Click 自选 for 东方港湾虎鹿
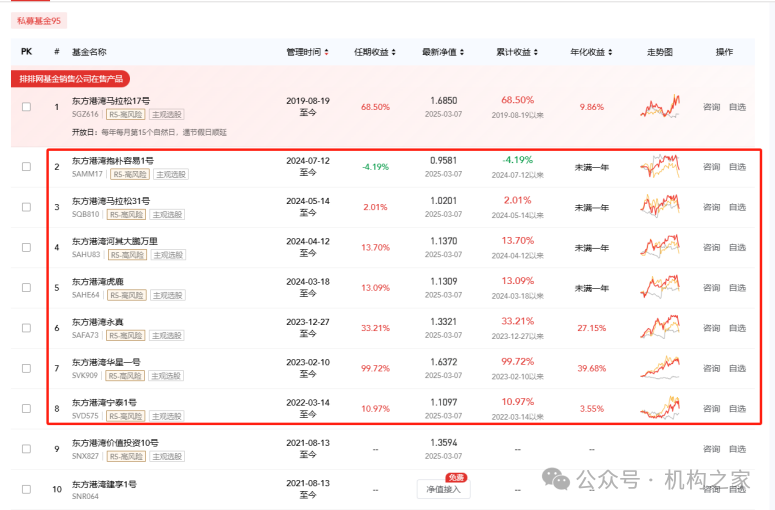775x510 pixels. coord(737,288)
